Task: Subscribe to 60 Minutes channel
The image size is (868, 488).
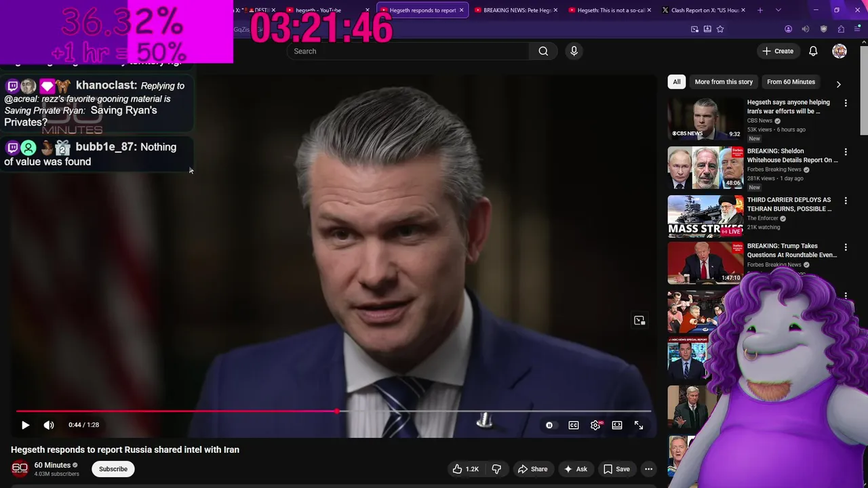Action: click(113, 469)
